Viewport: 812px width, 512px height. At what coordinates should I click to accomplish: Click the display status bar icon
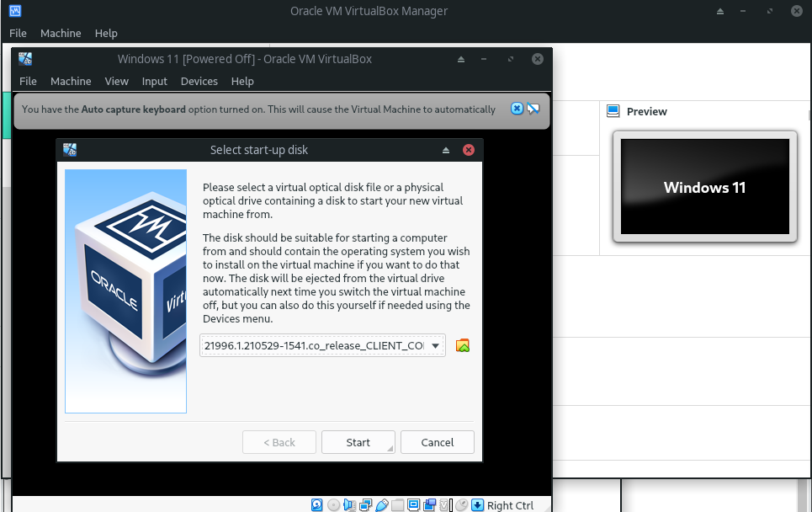click(x=412, y=504)
